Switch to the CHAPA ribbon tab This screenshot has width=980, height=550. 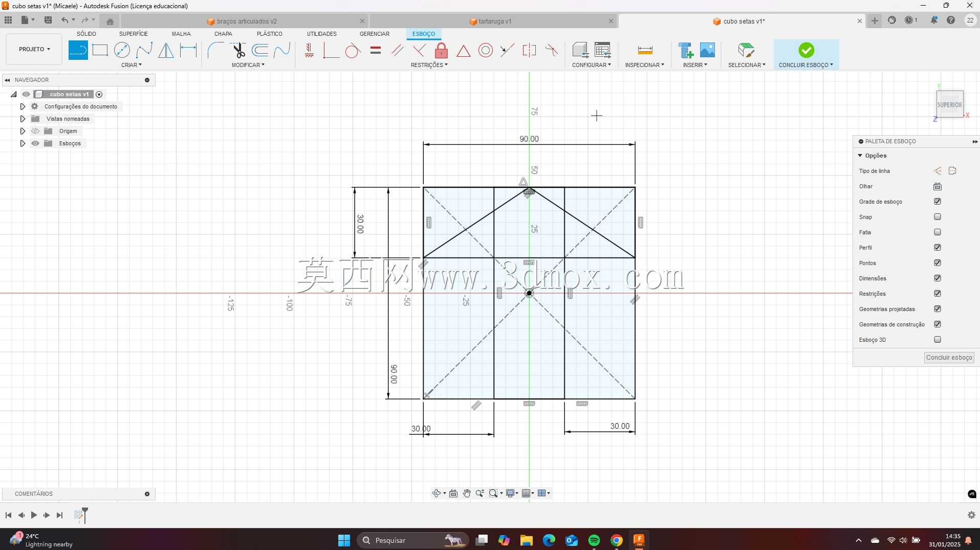(223, 34)
